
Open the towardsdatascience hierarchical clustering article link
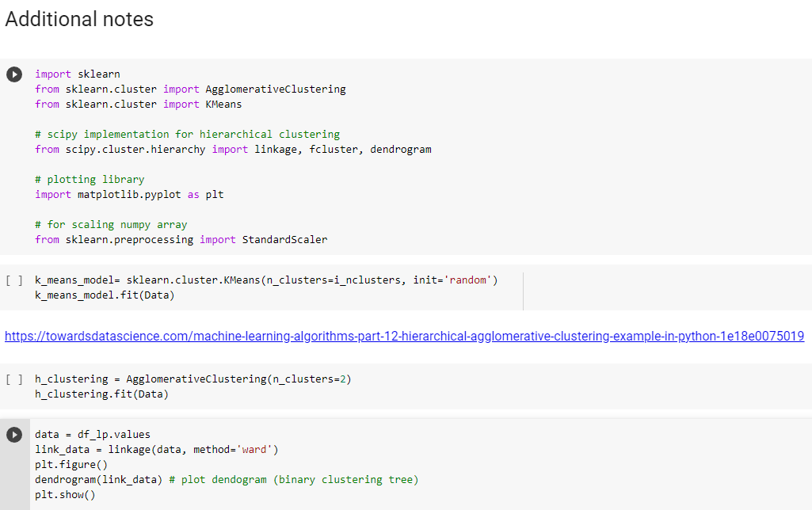(x=404, y=336)
